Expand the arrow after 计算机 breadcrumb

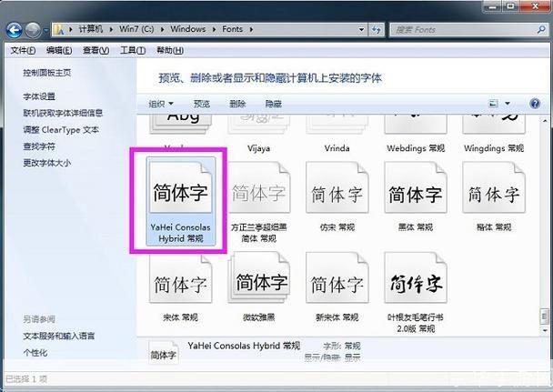pos(111,30)
